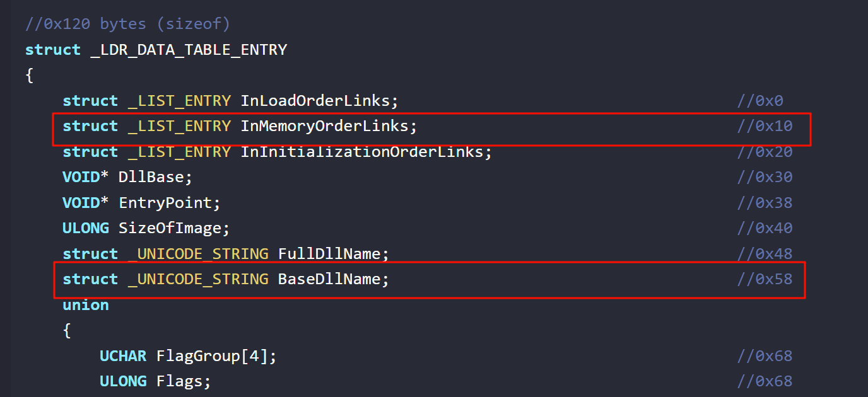Click the //0x30 offset next to DllBase
The image size is (868, 397).
[765, 177]
